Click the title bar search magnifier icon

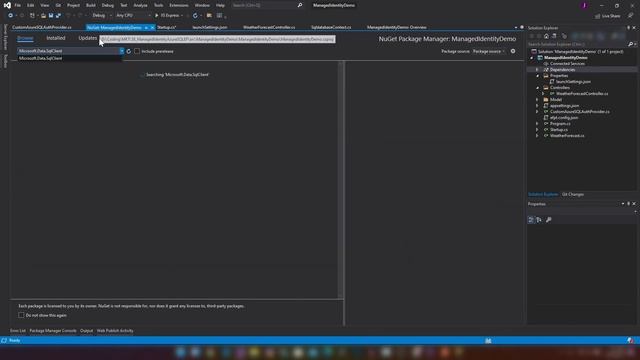pos(300,5)
